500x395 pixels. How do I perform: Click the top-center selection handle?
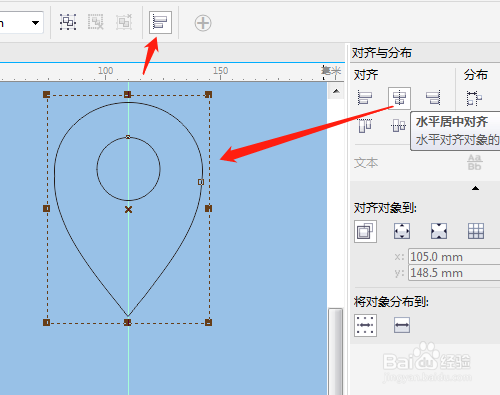point(127,95)
